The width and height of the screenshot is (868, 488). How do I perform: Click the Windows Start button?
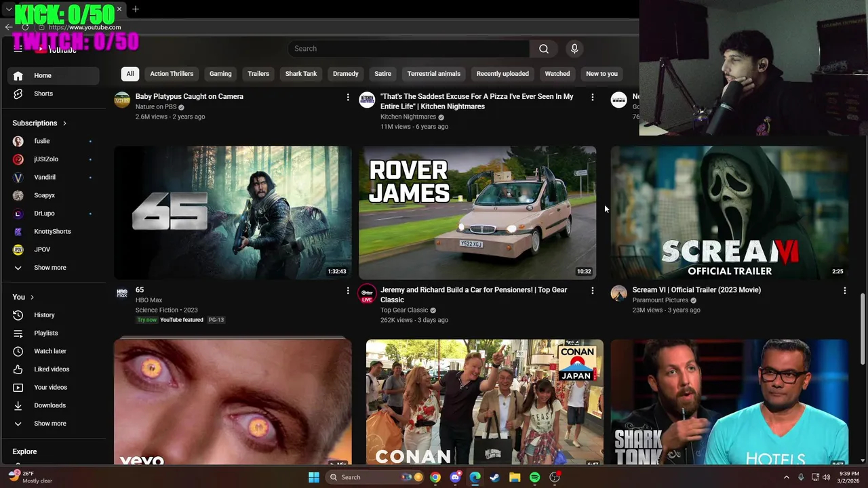[x=314, y=477]
